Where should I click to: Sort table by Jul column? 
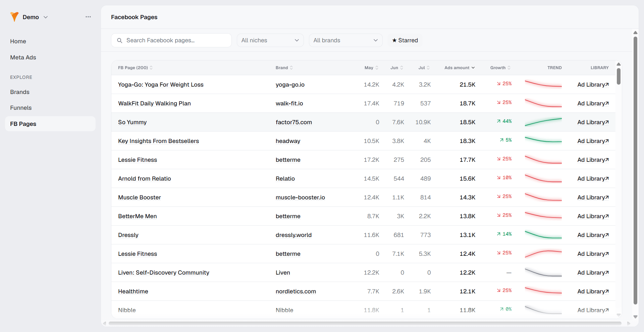tap(424, 68)
